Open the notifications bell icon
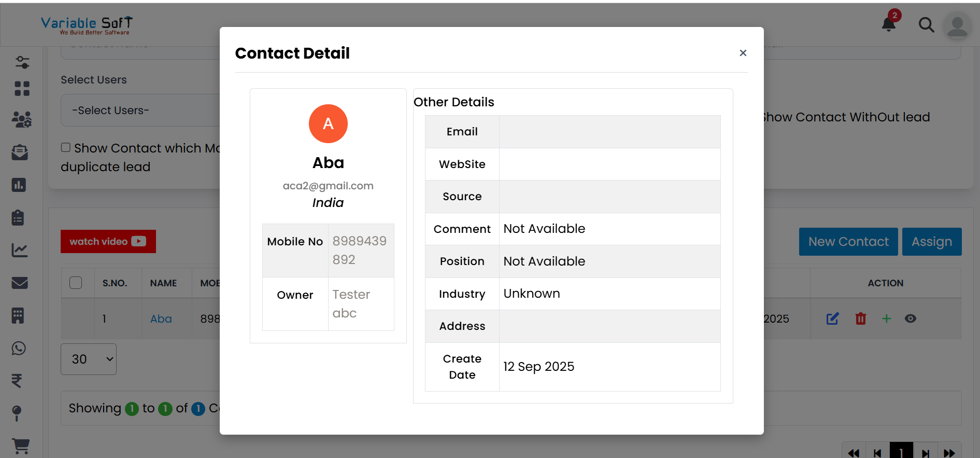Image resolution: width=980 pixels, height=458 pixels. 889,24
